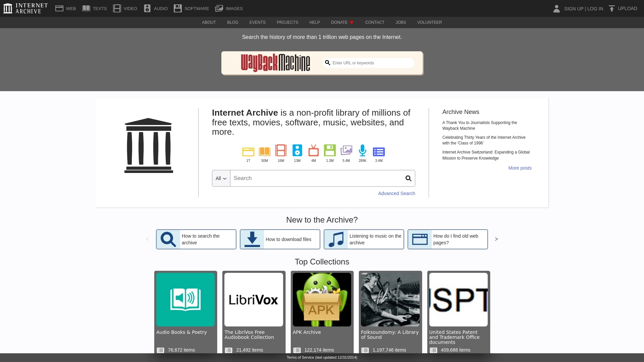The width and height of the screenshot is (644, 362).
Task: Open How to search the archive card
Action: (x=196, y=239)
